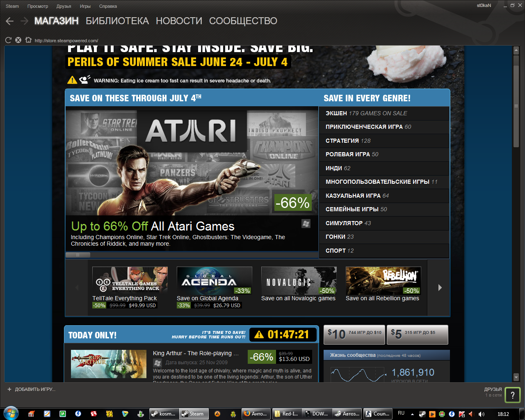Open the Друзья menu
Screen dimensions: 525x420
[64, 6]
